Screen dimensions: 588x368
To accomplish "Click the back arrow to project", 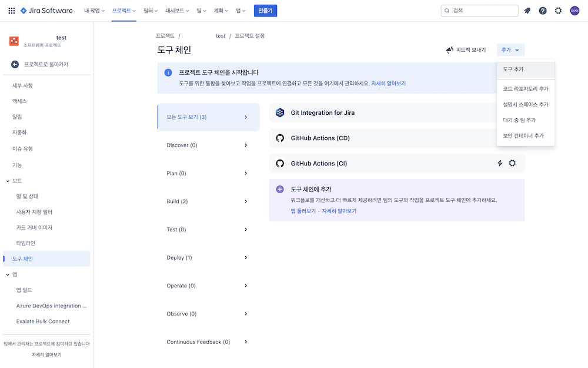I will (x=15, y=64).
